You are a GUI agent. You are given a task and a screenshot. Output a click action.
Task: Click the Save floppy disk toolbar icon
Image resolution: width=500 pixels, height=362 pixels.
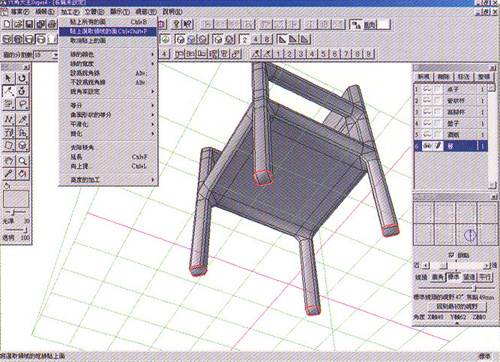coord(29,24)
